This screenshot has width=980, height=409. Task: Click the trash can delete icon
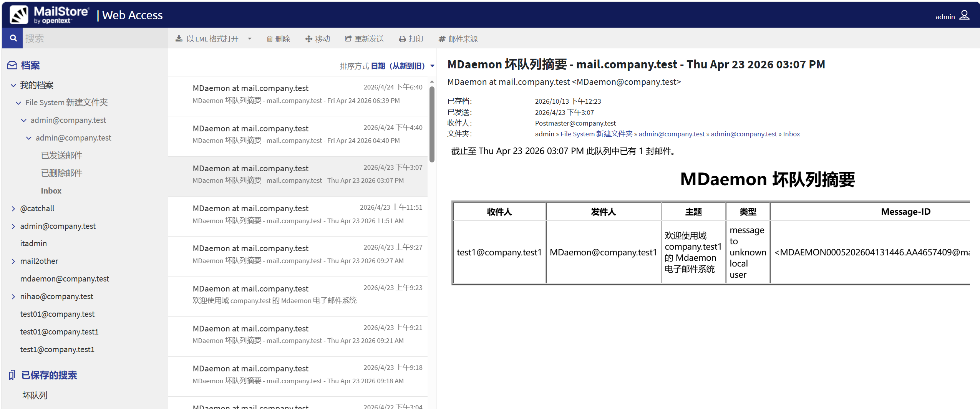(270, 39)
